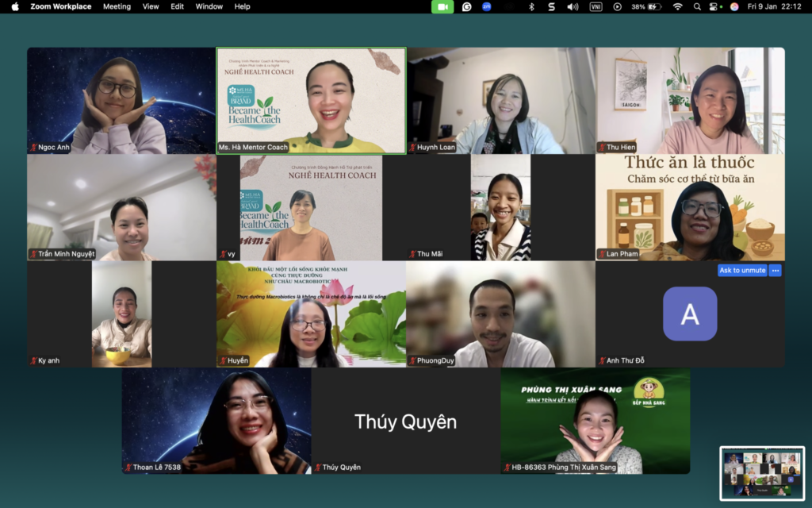Select PhuongDuy's video tile
812x508 pixels.
(501, 314)
